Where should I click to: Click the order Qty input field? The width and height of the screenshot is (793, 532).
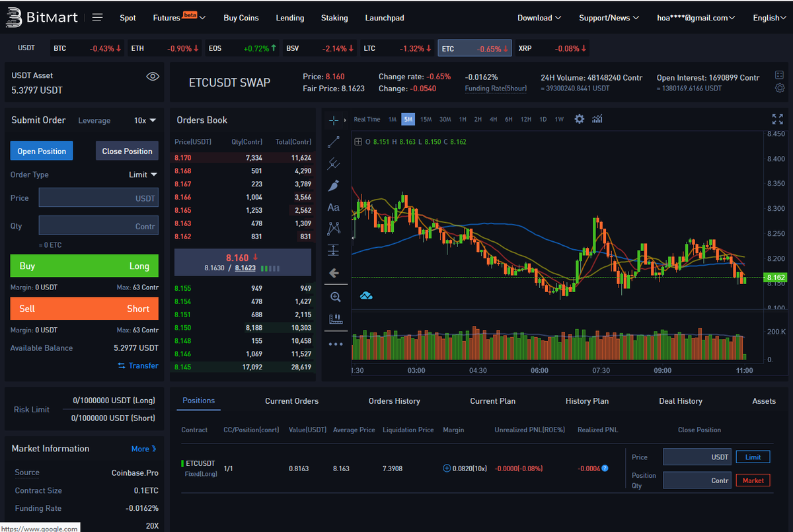(x=98, y=225)
